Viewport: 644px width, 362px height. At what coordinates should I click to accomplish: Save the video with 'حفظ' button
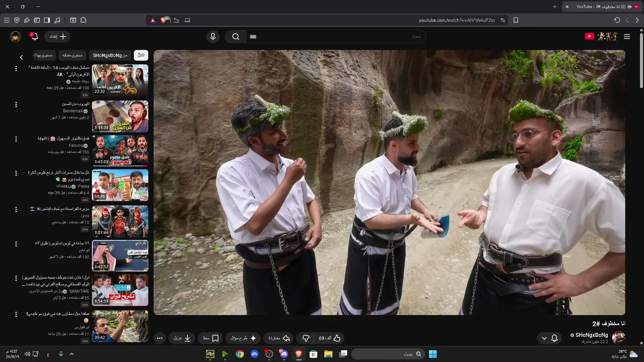[x=211, y=338]
